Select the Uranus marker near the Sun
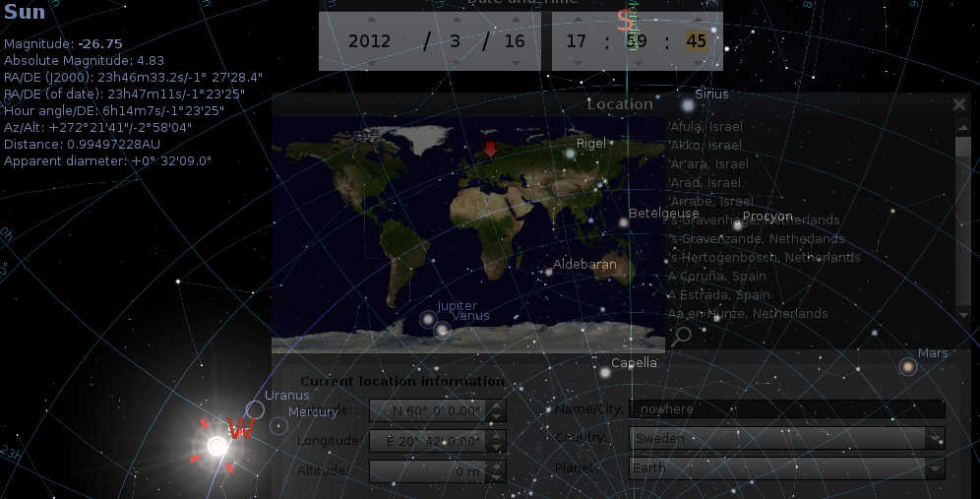Viewport: 980px width, 499px height. click(255, 409)
